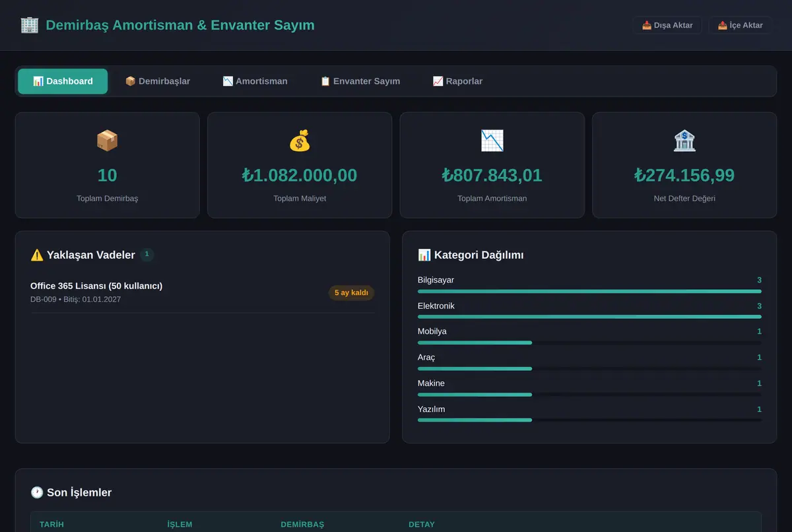Open the Amortisman tab
This screenshot has height=532, width=792.
(255, 81)
